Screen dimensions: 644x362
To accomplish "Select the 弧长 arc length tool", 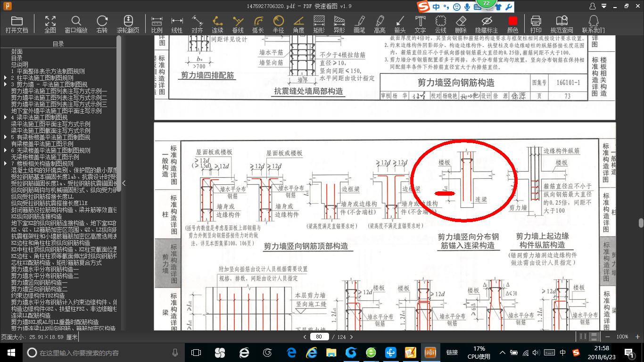I will (258, 24).
